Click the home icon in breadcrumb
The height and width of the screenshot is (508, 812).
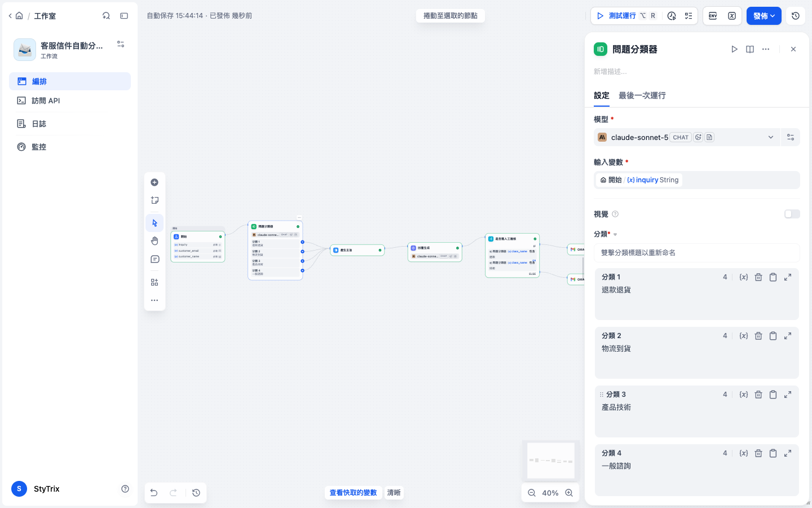pyautogui.click(x=19, y=16)
